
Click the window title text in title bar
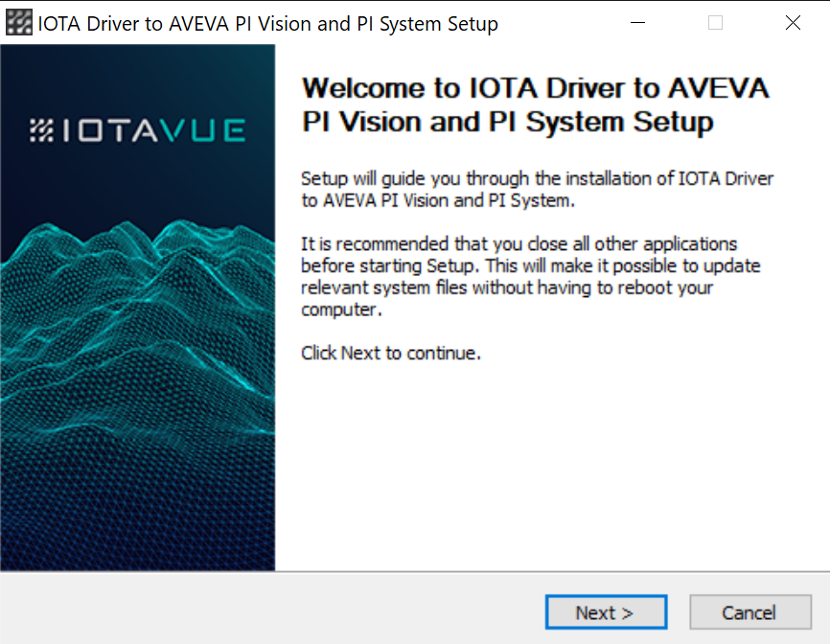point(267,24)
